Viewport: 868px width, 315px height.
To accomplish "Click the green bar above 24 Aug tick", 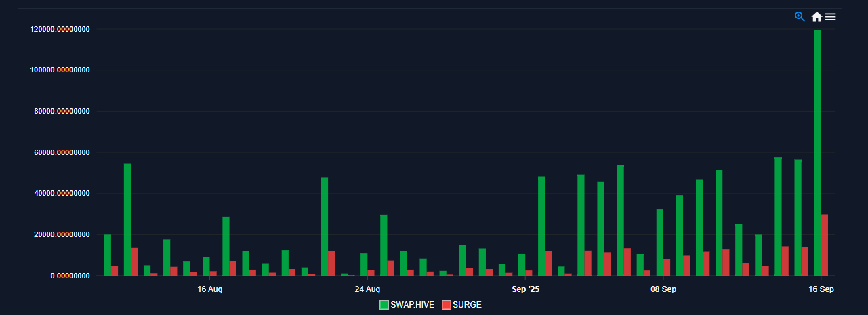I will [x=364, y=264].
